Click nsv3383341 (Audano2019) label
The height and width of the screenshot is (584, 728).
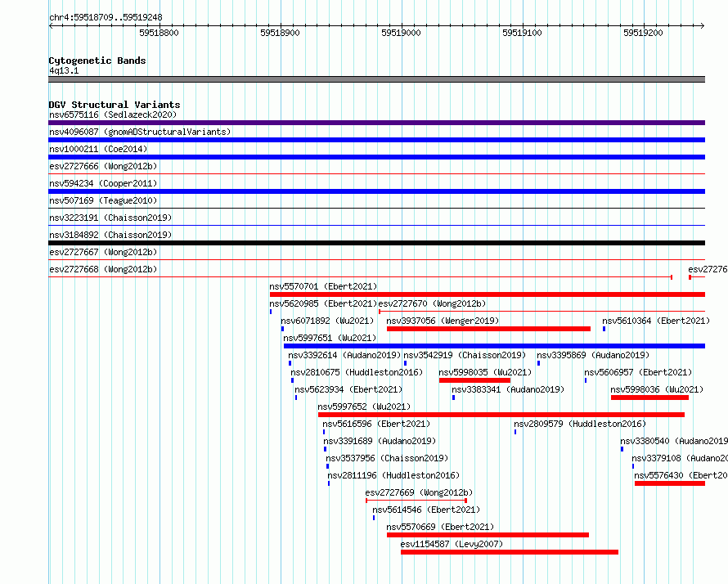tap(509, 389)
